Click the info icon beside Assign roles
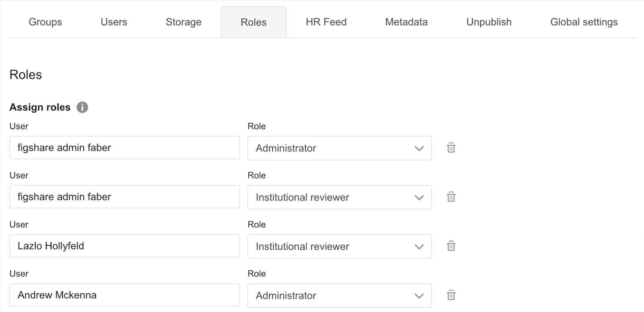 point(82,107)
